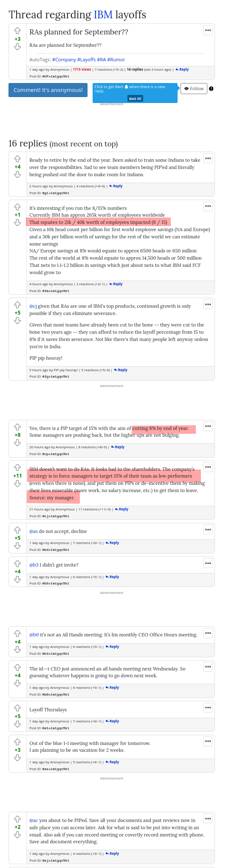This screenshot has height=868, width=226.
Task: Downvote the 'Layoff Thursdays' reply
Action: [17, 724]
